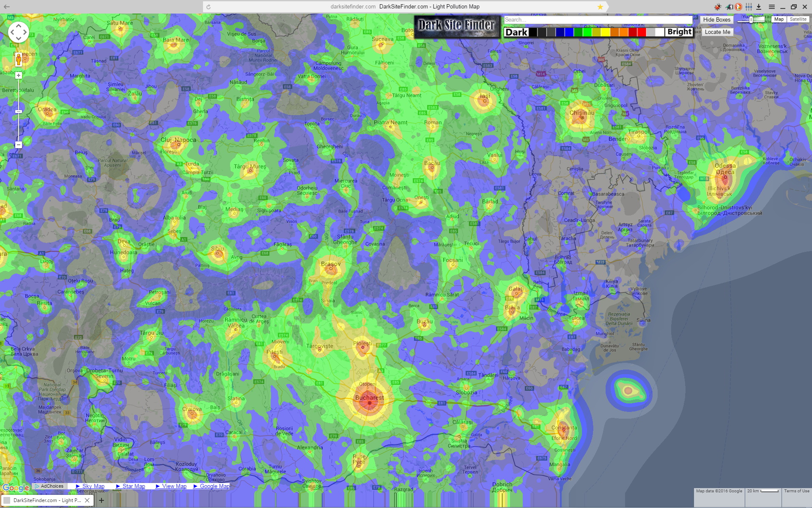Image resolution: width=812 pixels, height=508 pixels.
Task: Click the address bar showing darksitefinder.com
Action: [405, 7]
